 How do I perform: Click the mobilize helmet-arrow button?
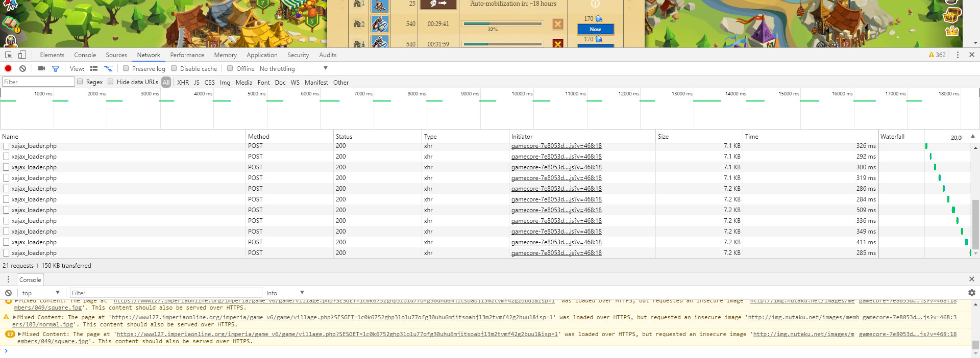click(x=438, y=4)
